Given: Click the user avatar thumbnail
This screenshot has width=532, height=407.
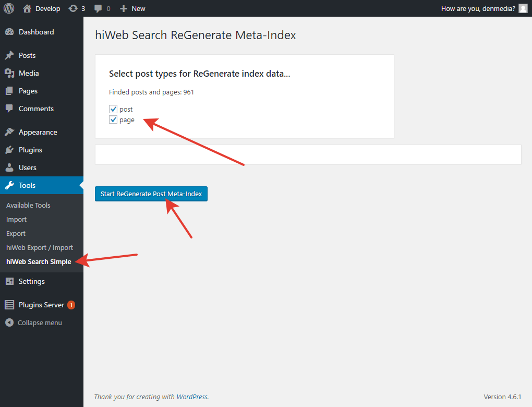Looking at the screenshot, I should (523, 8).
